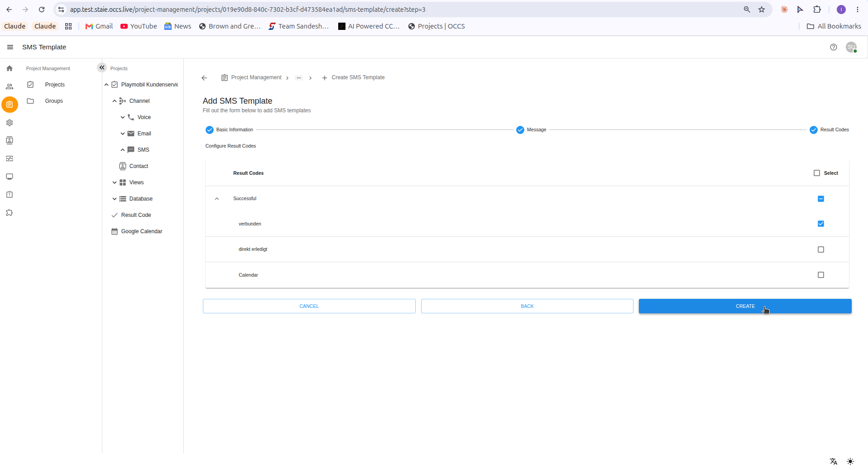This screenshot has width=868, height=470.
Task: Open the All Bookmarks folder
Action: [x=834, y=26]
